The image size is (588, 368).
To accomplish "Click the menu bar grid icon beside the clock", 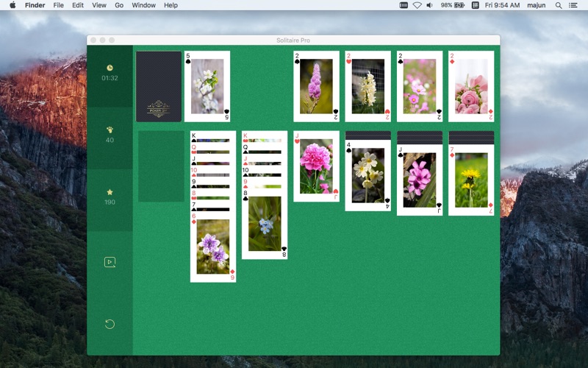I will (x=475, y=5).
